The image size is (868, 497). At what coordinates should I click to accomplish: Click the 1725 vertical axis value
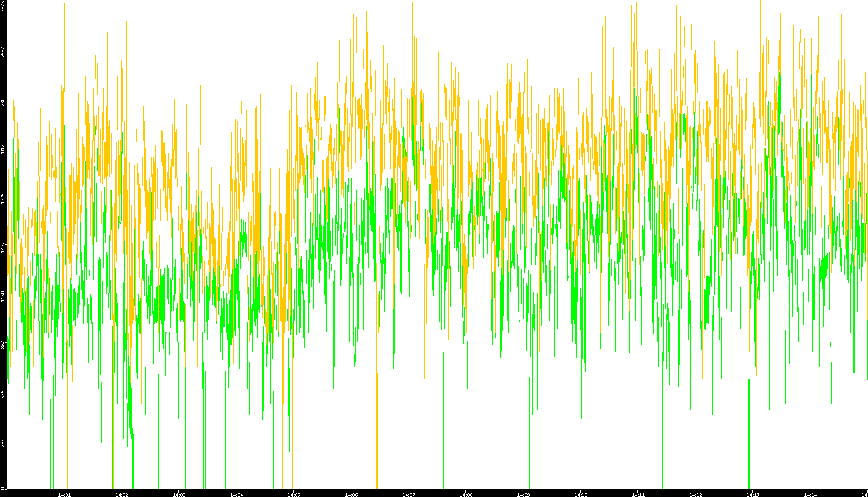[x=3, y=199]
